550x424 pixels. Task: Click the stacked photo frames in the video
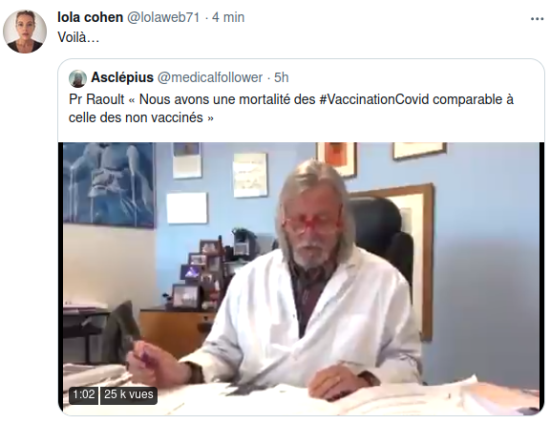(200, 272)
